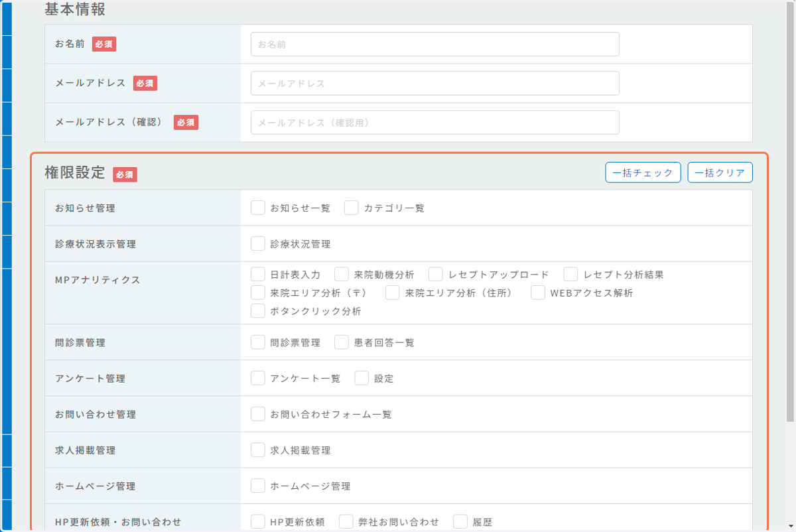Enable the HP更新依頼 checkbox
796x532 pixels.
[x=258, y=521]
